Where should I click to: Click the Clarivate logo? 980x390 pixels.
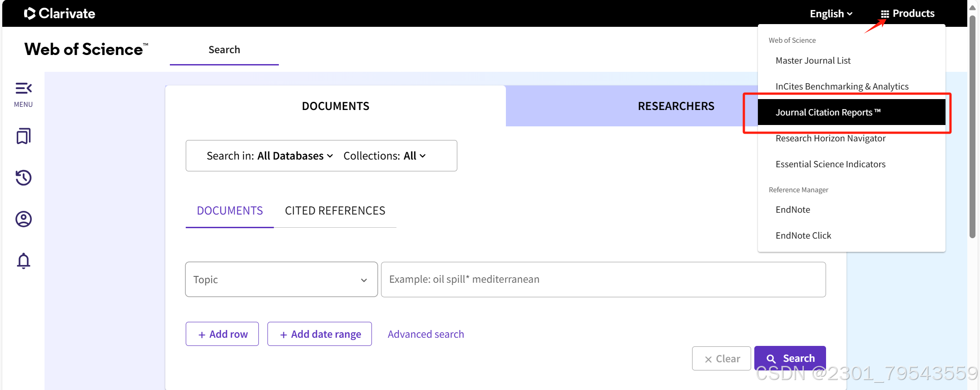click(59, 14)
